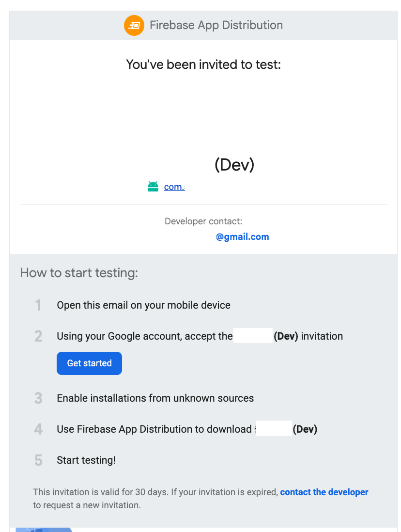The height and width of the screenshot is (532, 401).
Task: Click the gray step number 4
Action: 38,429
